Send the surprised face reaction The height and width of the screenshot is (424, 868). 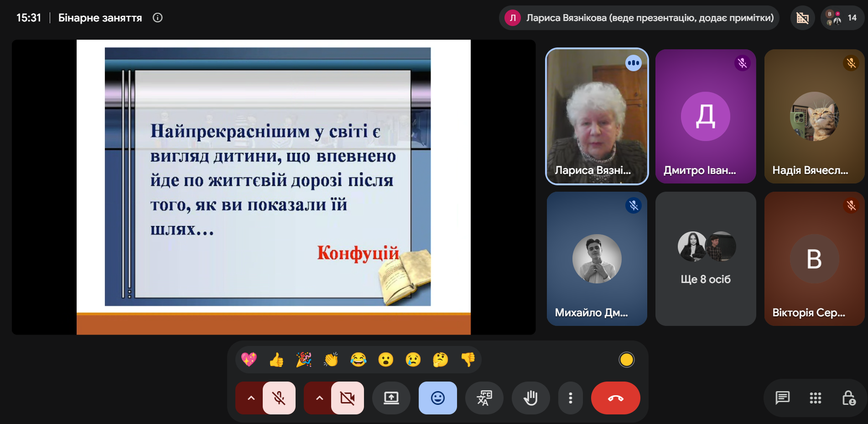(x=386, y=360)
